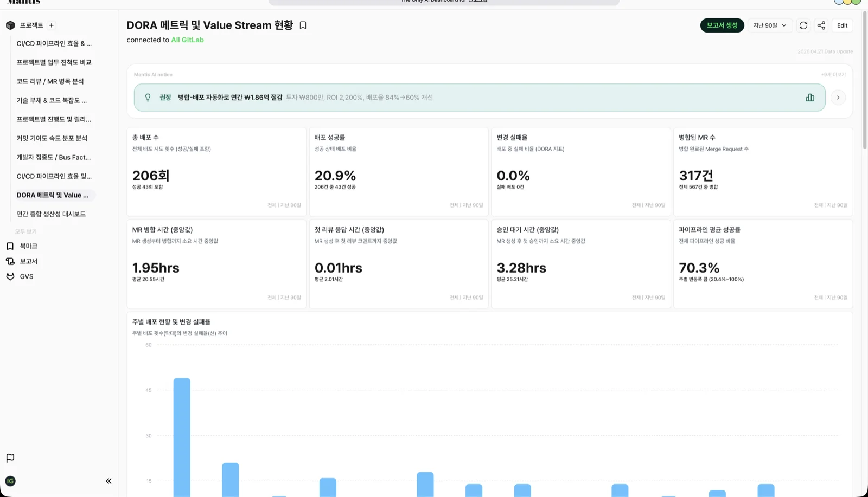Click the flag icon in sidebar
The image size is (868, 497).
10,458
